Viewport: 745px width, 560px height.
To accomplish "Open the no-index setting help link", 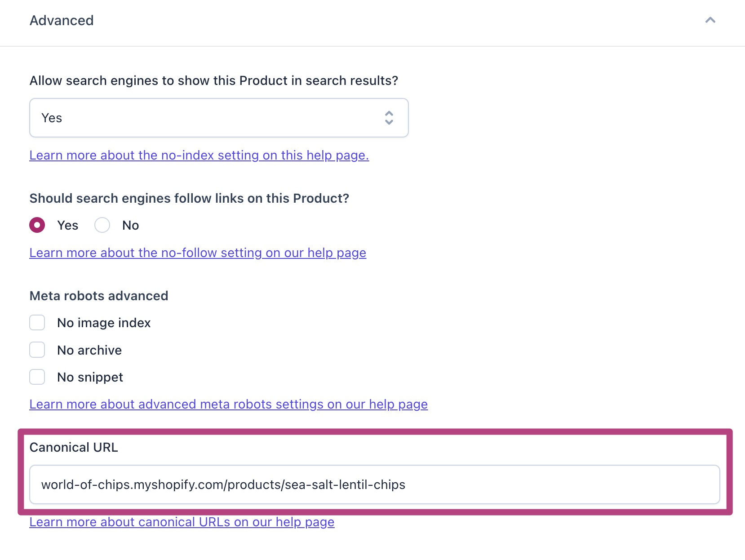I will 199,155.
